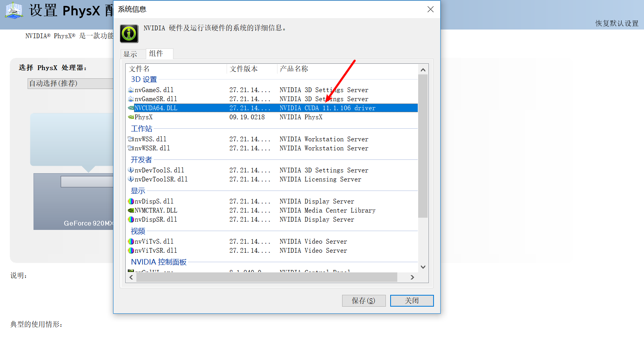
Task: Click the 3D 设置 group header
Action: pyautogui.click(x=144, y=80)
